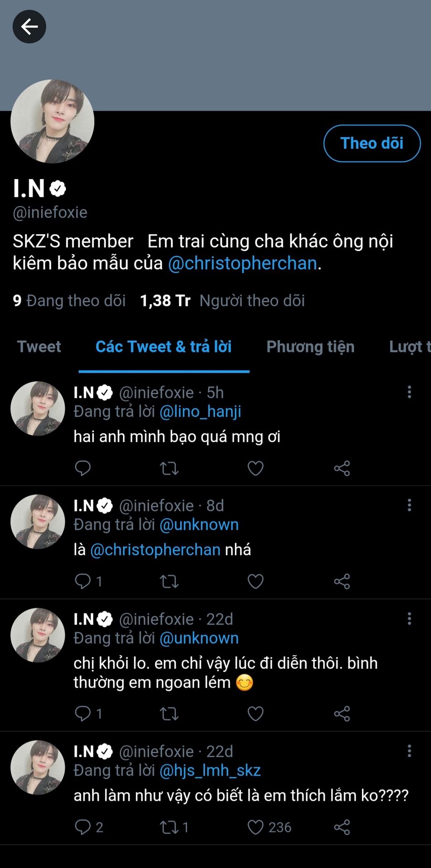Open replies on the 'chị khỏi lo' tweet
Image resolution: width=431 pixels, height=868 pixels.
click(83, 713)
